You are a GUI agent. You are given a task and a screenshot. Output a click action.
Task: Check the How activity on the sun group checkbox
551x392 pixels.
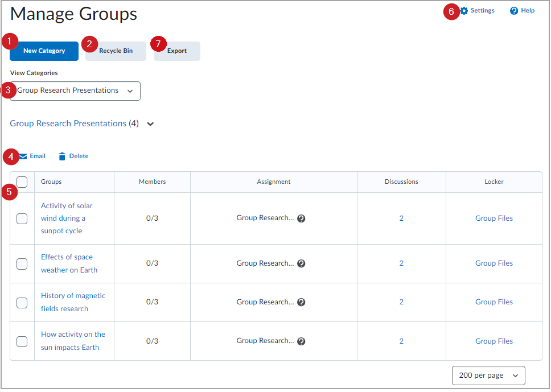[22, 341]
